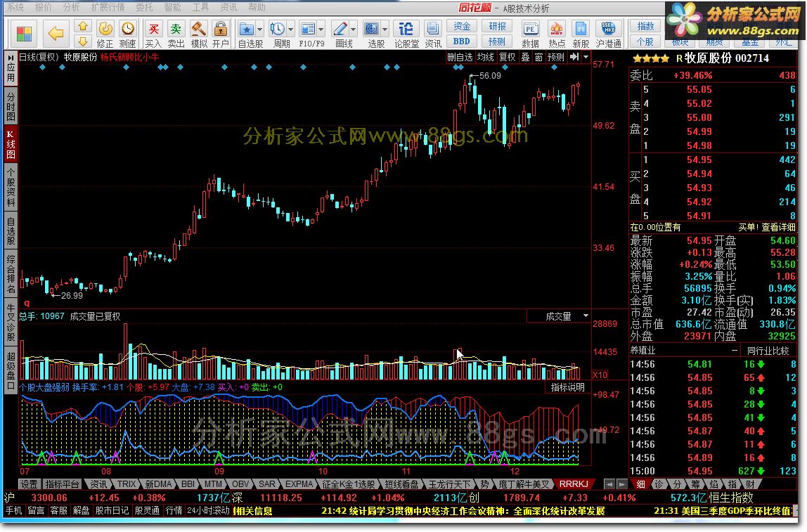The width and height of the screenshot is (807, 532).
Task: Expand the F10/F9 dropdown arrow
Action: pos(321,30)
